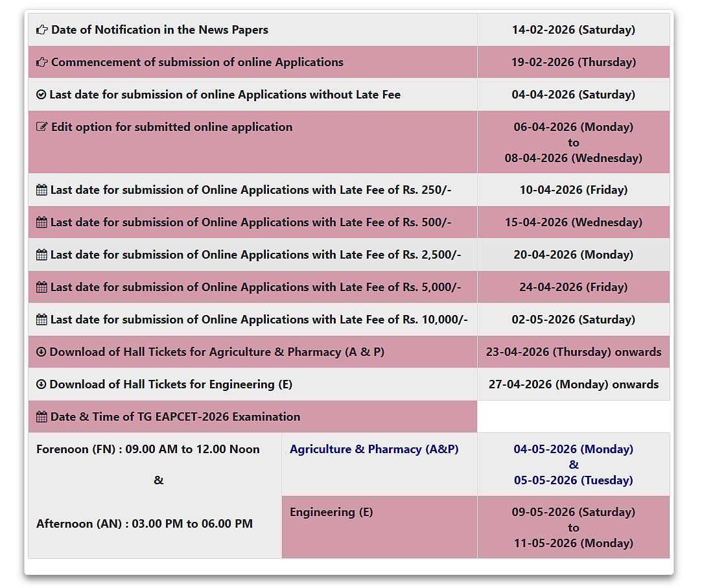The image size is (713, 588).
Task: Click the 04-05-2026 (Monday) exam date
Action: coord(573,449)
